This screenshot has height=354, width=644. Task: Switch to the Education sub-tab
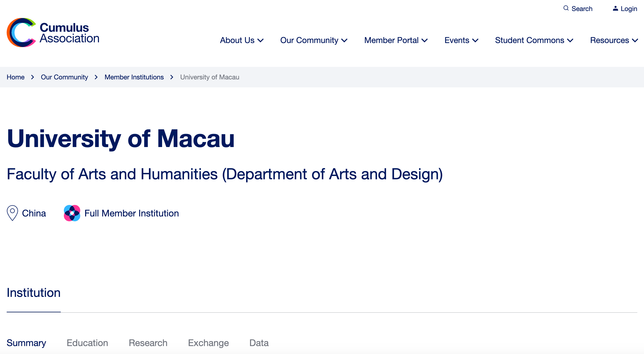coord(87,343)
